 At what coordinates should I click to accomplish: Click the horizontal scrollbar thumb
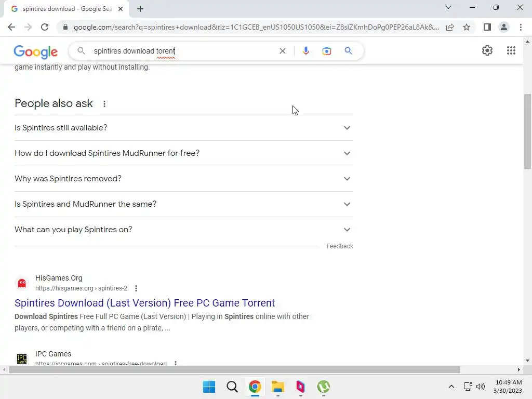234,369
